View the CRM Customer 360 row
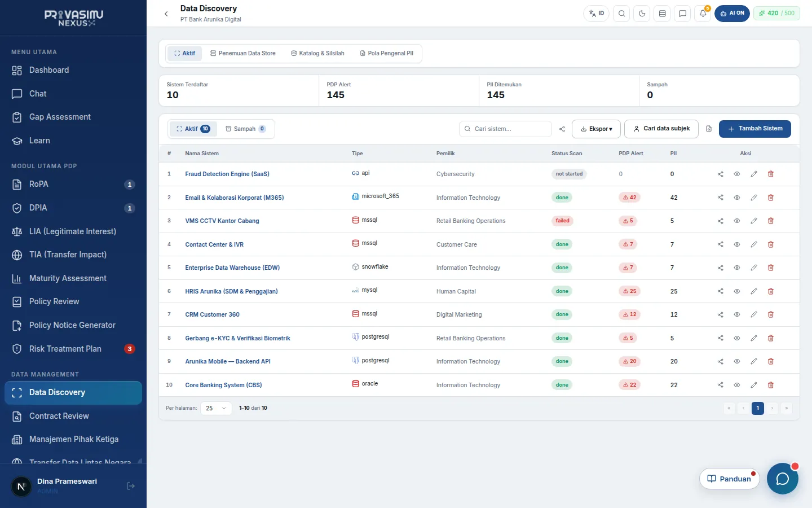This screenshot has width=812, height=508. point(737,314)
